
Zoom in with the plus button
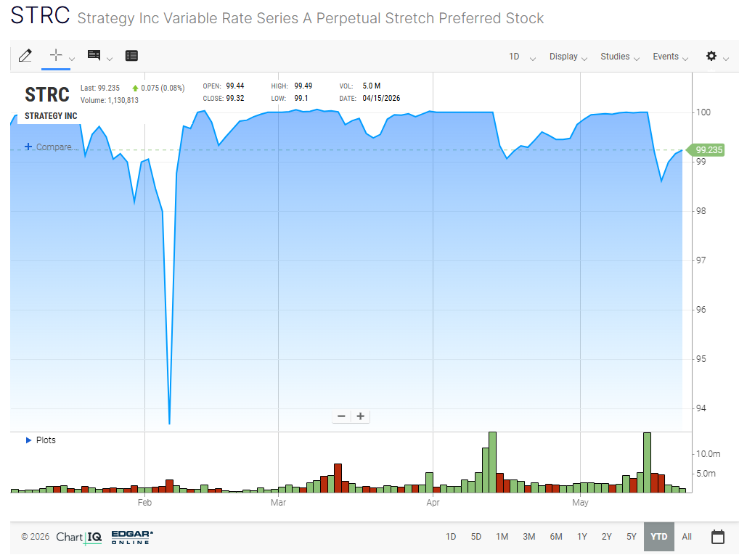click(361, 416)
